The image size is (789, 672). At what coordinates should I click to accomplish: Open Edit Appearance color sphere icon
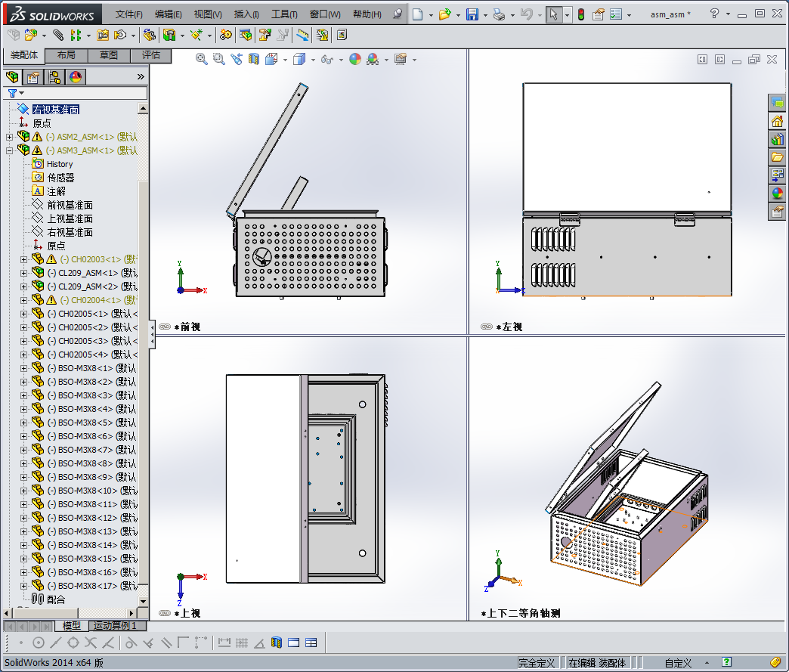354,59
